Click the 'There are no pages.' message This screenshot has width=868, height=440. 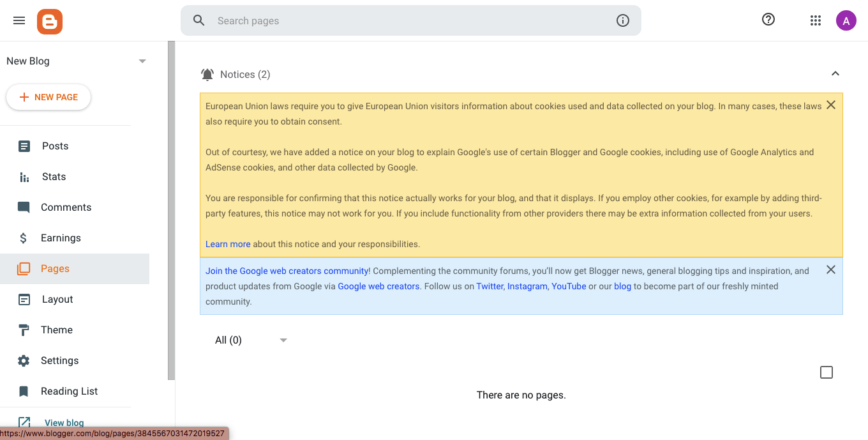(521, 395)
